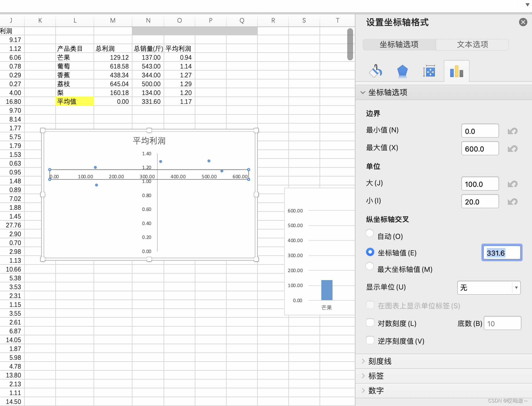The width and height of the screenshot is (532, 406).
Task: Click the 400.00 label on horizontal axis
Action: pos(178,177)
